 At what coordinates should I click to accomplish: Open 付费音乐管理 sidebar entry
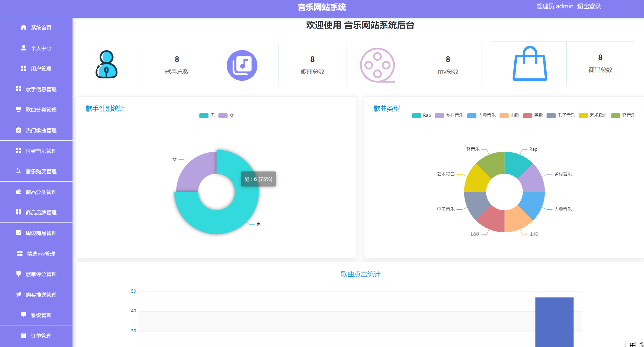(x=36, y=151)
